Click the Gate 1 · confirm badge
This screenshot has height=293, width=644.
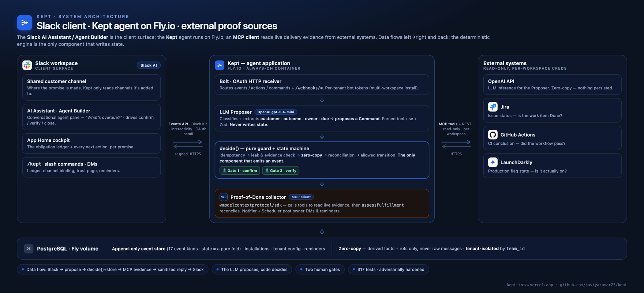pos(240,171)
